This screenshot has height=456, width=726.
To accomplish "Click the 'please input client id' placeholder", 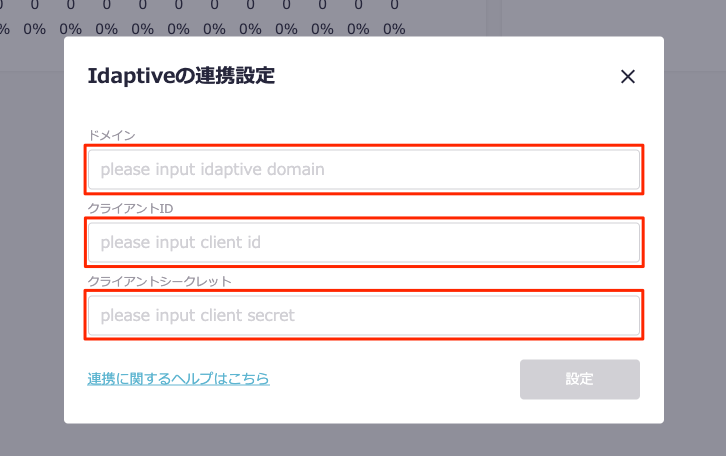I will [x=180, y=243].
